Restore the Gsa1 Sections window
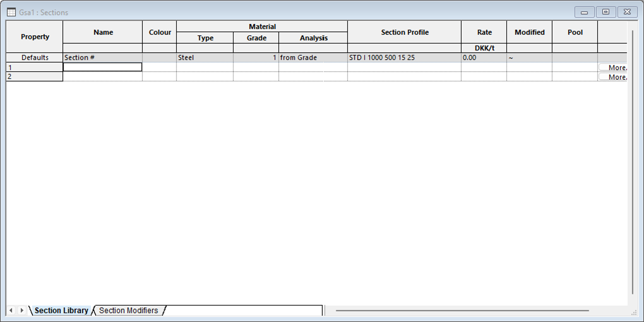 tap(606, 12)
